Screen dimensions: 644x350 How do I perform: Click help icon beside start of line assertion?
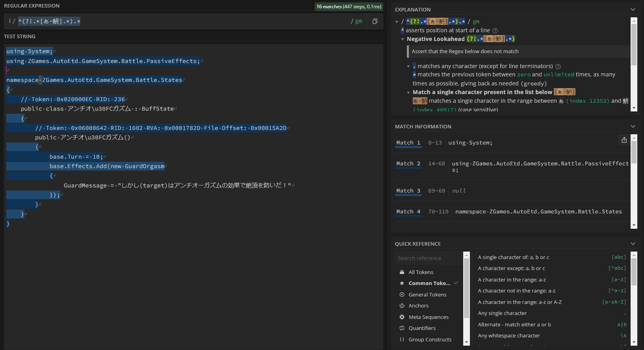point(495,31)
